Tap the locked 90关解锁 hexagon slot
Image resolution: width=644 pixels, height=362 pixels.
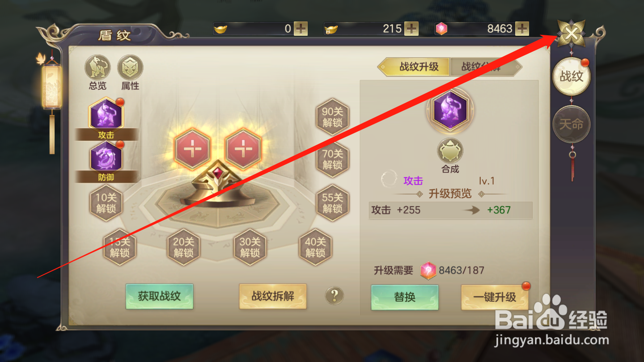click(332, 117)
